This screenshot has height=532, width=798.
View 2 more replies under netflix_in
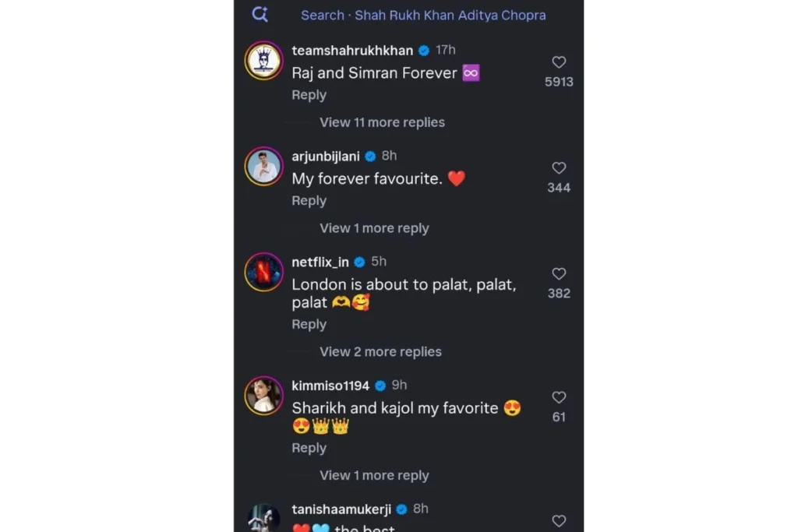click(x=380, y=352)
